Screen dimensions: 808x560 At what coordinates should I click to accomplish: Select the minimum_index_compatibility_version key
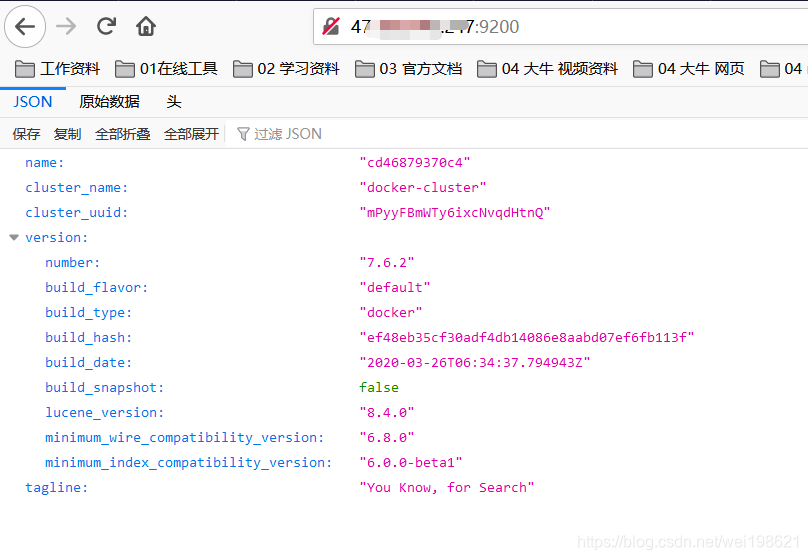pos(189,463)
